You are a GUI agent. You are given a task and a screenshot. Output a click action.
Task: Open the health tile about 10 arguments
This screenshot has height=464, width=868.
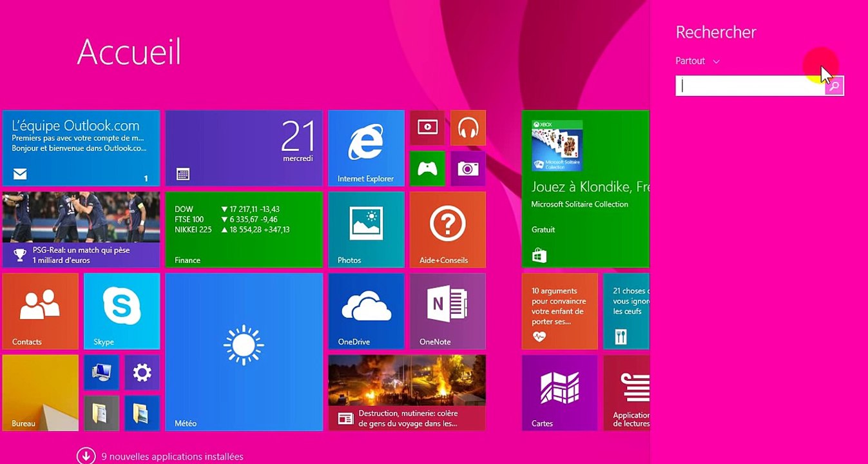click(x=560, y=311)
